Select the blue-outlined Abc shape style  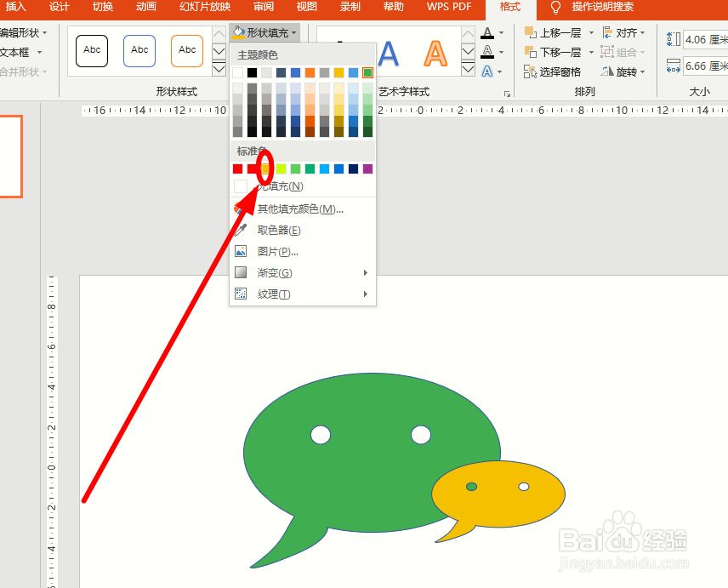[139, 50]
